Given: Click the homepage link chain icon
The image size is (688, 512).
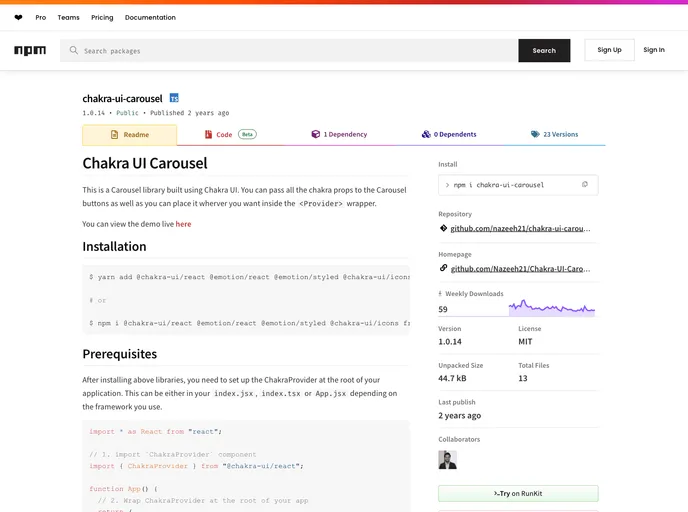Looking at the screenshot, I should pyautogui.click(x=443, y=268).
